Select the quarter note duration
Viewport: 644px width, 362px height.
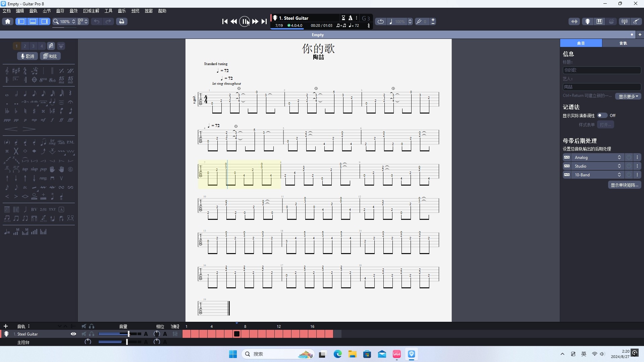[25, 94]
